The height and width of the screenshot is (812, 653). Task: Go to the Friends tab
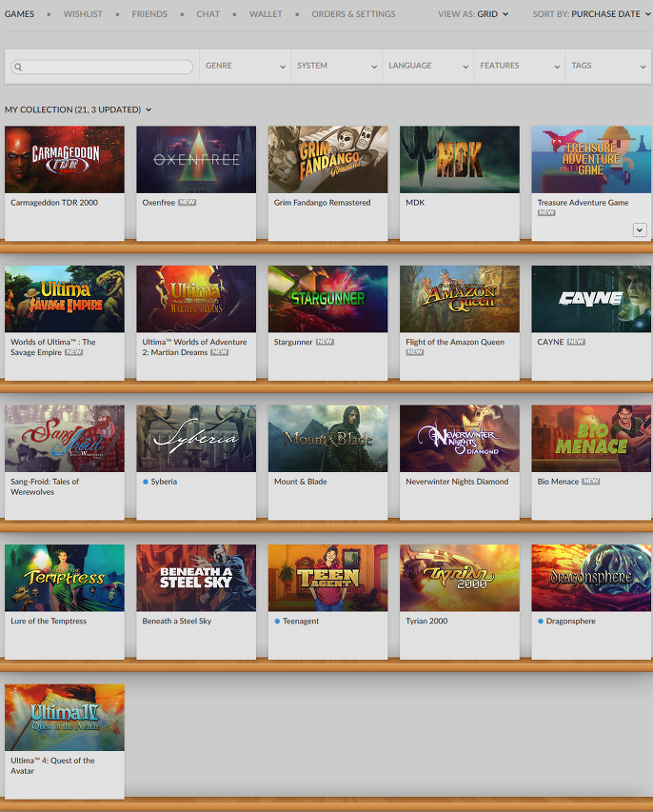(x=149, y=14)
